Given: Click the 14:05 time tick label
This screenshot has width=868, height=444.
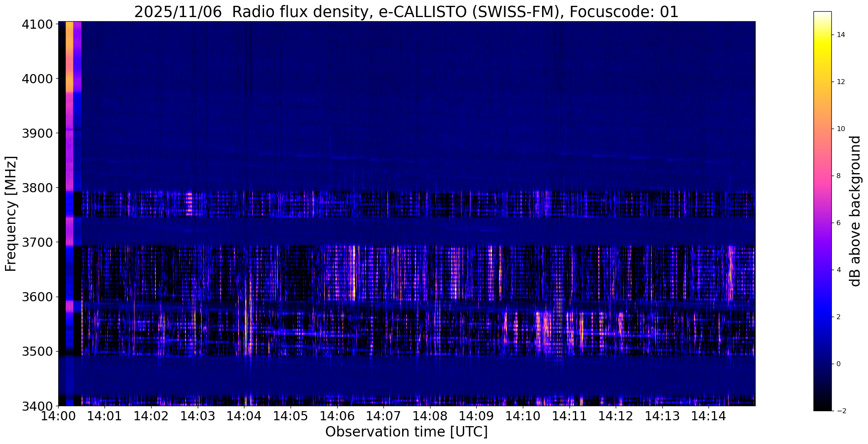Looking at the screenshot, I should [291, 416].
